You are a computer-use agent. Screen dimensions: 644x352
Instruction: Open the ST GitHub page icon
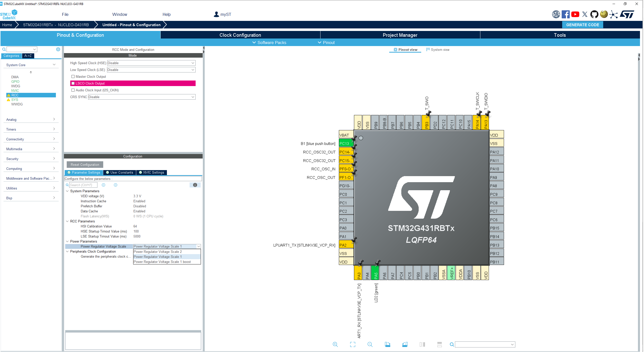point(594,14)
